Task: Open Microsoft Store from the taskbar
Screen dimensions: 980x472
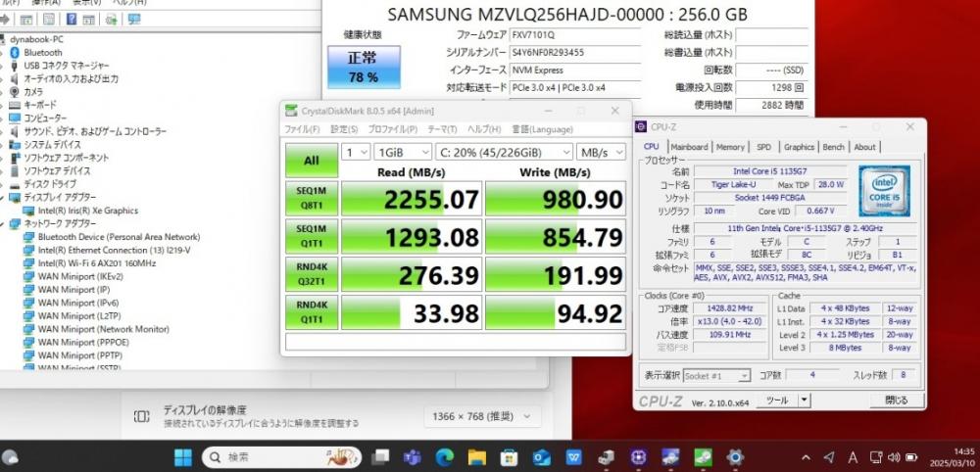Action: 510,457
